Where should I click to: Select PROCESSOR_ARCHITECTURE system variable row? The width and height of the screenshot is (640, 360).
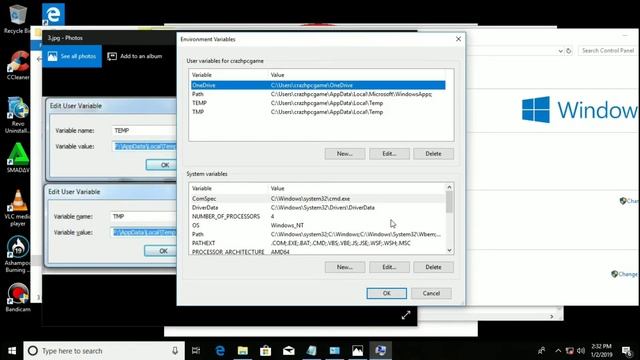(x=318, y=251)
